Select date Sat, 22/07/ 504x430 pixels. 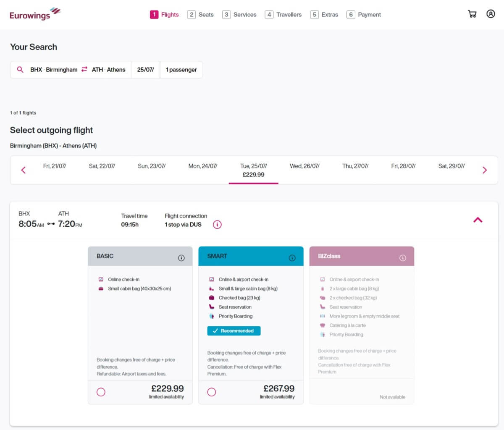(x=102, y=166)
